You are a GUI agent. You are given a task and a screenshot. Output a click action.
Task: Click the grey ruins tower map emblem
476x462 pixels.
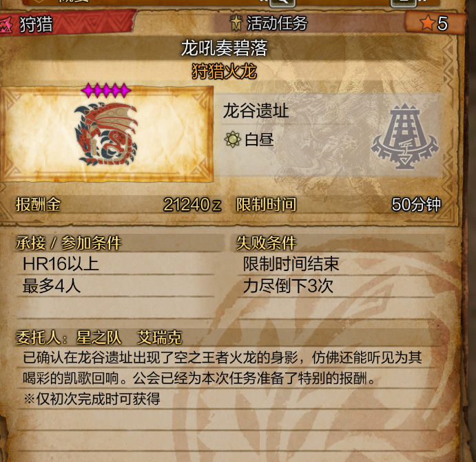[404, 136]
